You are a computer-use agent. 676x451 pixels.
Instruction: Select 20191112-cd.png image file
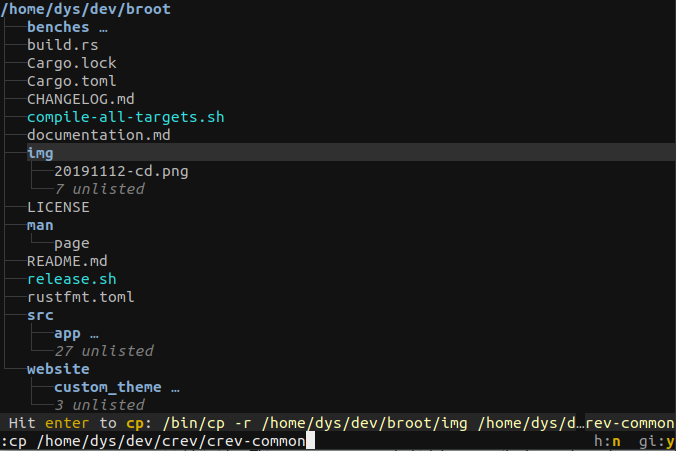pos(121,171)
